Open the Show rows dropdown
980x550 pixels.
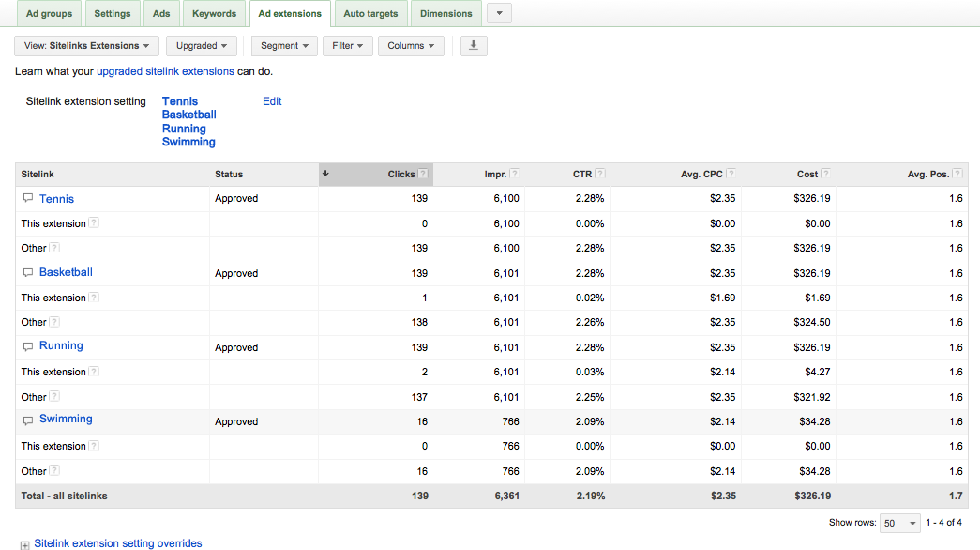pyautogui.click(x=899, y=523)
